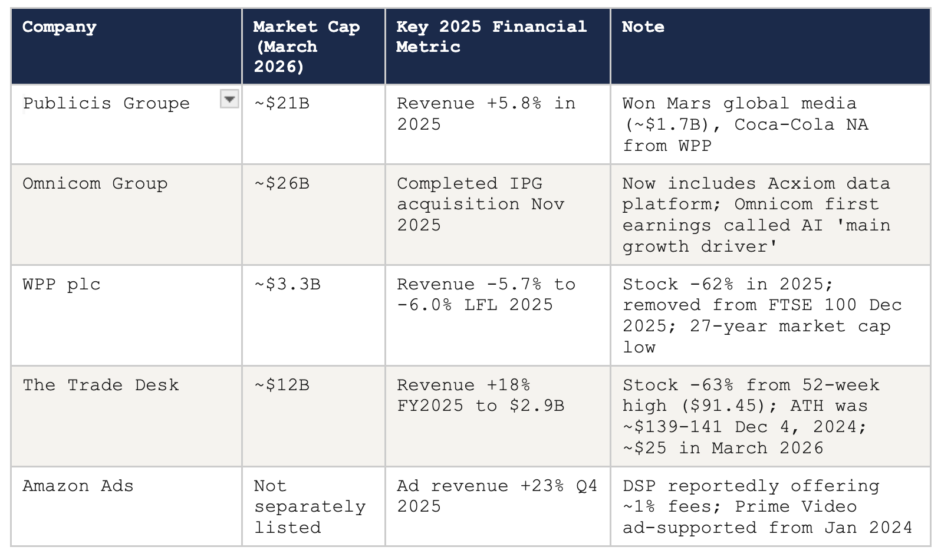The image size is (941, 560).
Task: Open the dropdown arrow in Publicis Groupe cell
Action: click(229, 99)
